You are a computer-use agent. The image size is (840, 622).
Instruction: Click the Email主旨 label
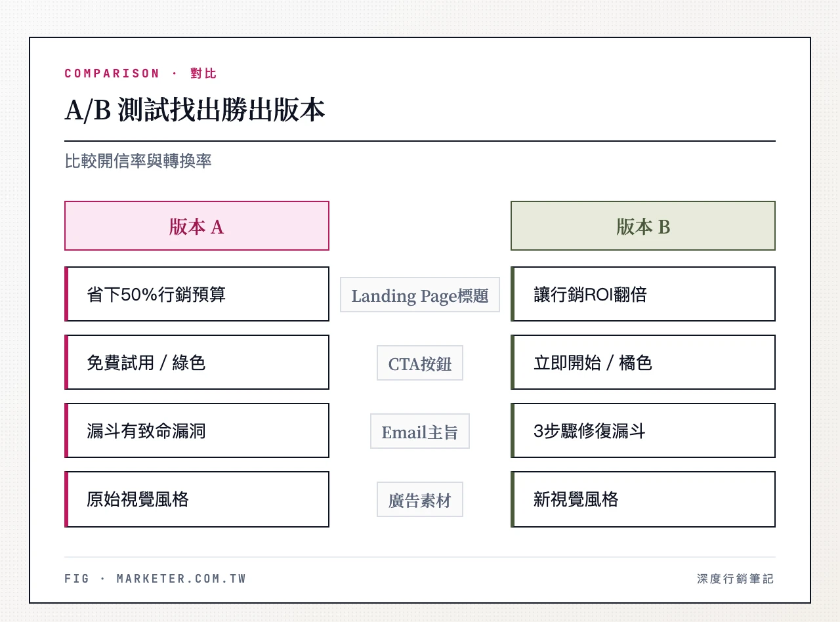coord(420,432)
